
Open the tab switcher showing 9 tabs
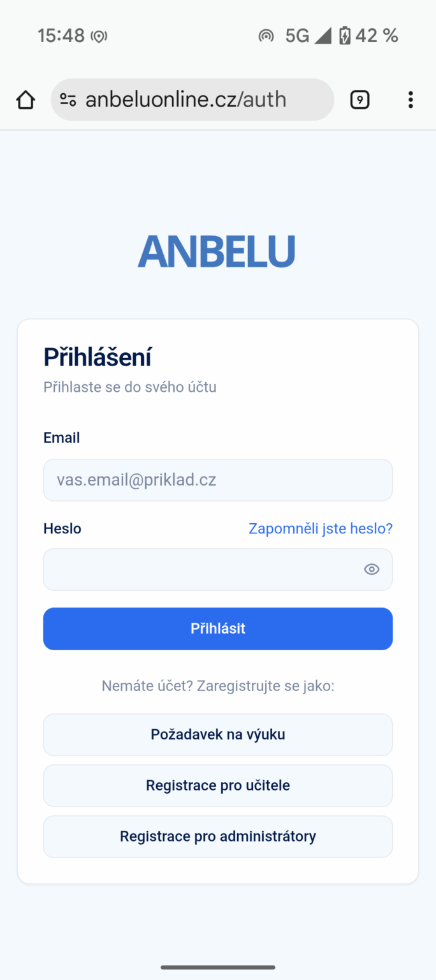(x=360, y=100)
